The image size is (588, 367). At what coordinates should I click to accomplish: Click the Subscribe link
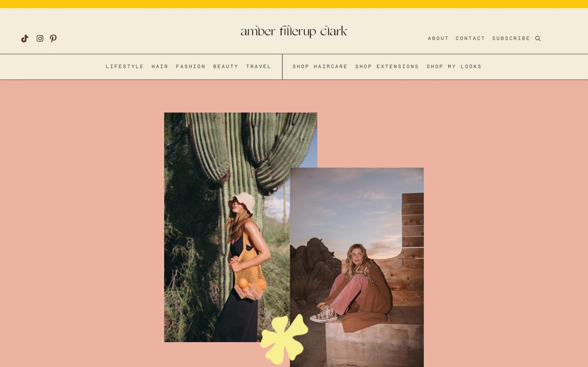click(x=511, y=38)
